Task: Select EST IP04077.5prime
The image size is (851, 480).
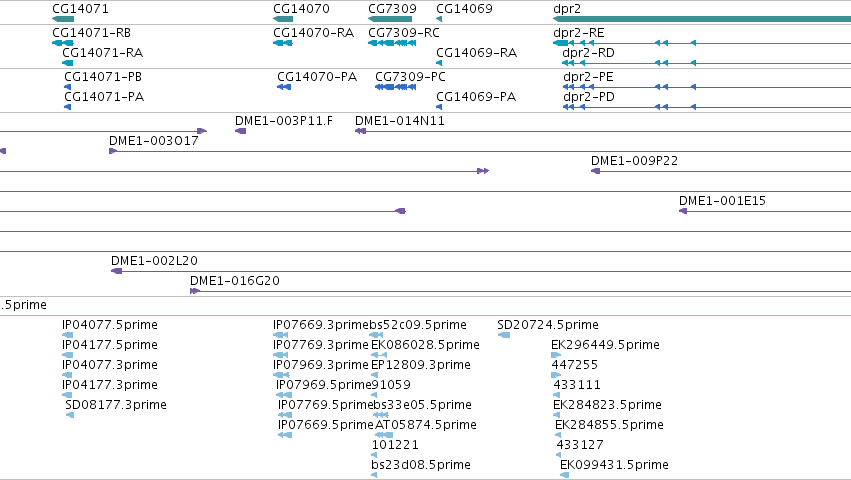Action: click(110, 325)
